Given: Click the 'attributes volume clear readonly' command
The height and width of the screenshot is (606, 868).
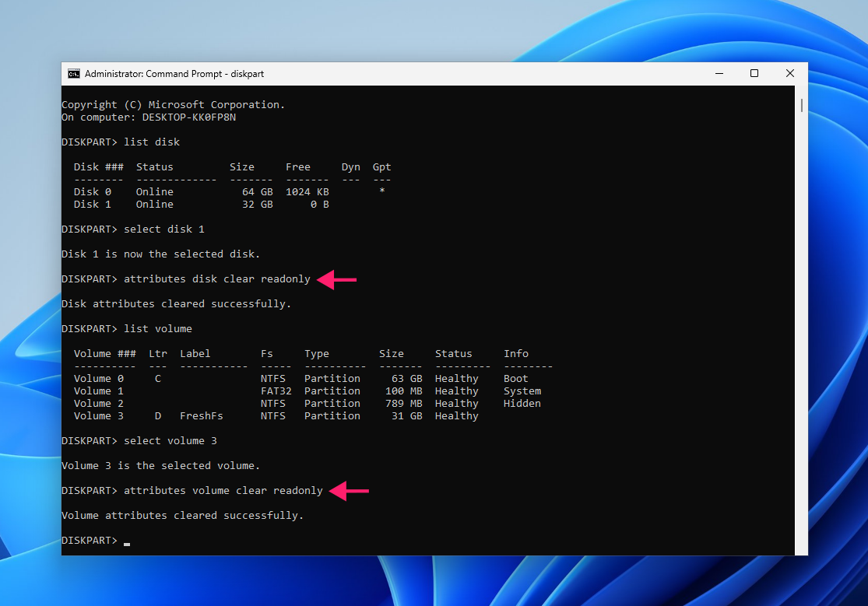Looking at the screenshot, I should coord(223,491).
